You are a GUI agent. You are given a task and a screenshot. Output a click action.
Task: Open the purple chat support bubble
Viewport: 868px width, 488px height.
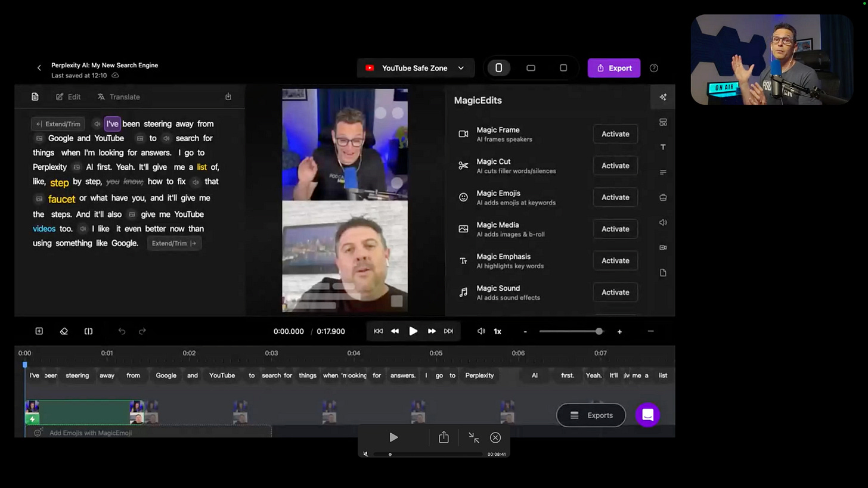click(647, 415)
